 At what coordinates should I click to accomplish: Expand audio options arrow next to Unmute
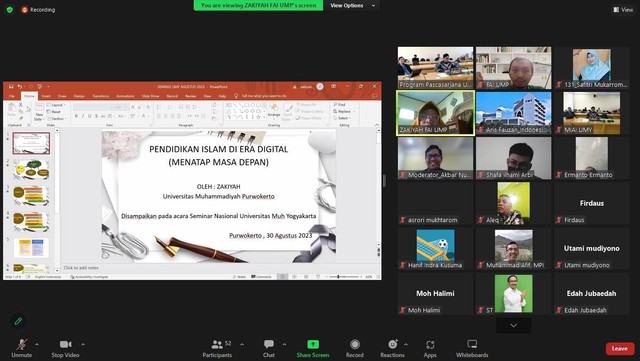point(37,344)
